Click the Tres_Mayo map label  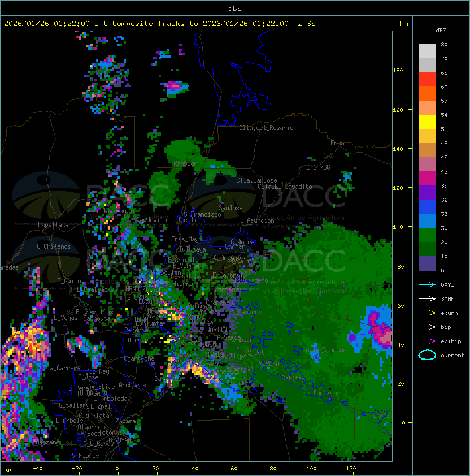pyautogui.click(x=186, y=239)
